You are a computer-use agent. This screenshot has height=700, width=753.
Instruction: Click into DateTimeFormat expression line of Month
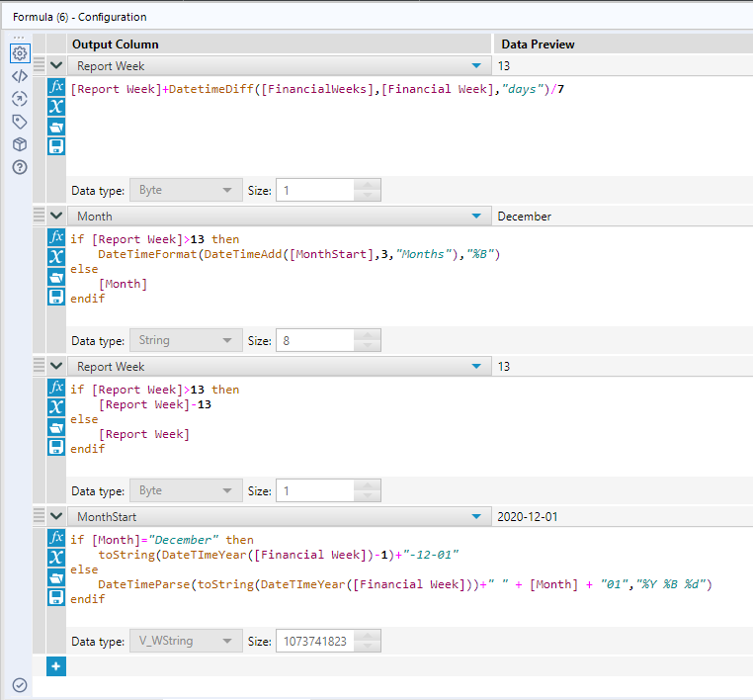pos(299,254)
